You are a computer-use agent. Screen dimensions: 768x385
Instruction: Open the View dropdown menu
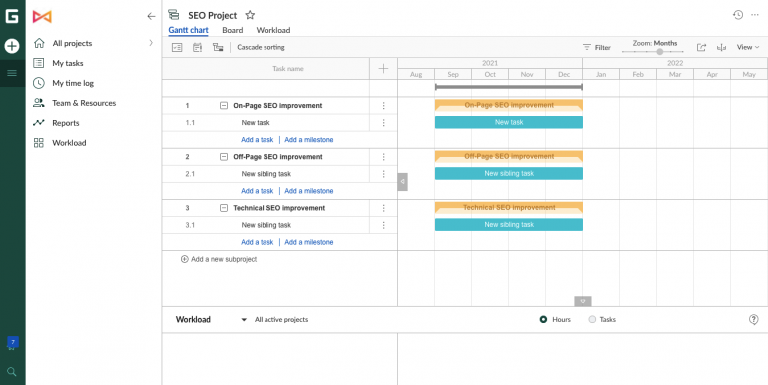pos(748,48)
